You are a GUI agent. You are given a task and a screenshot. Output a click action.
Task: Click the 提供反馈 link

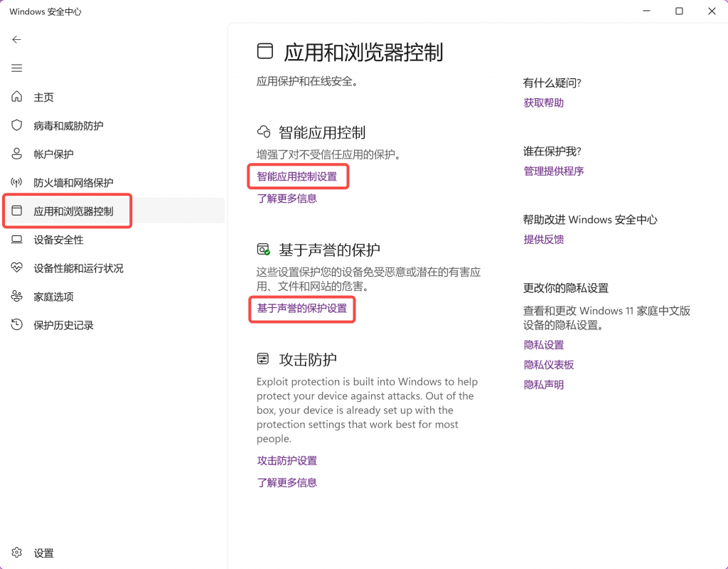(543, 240)
